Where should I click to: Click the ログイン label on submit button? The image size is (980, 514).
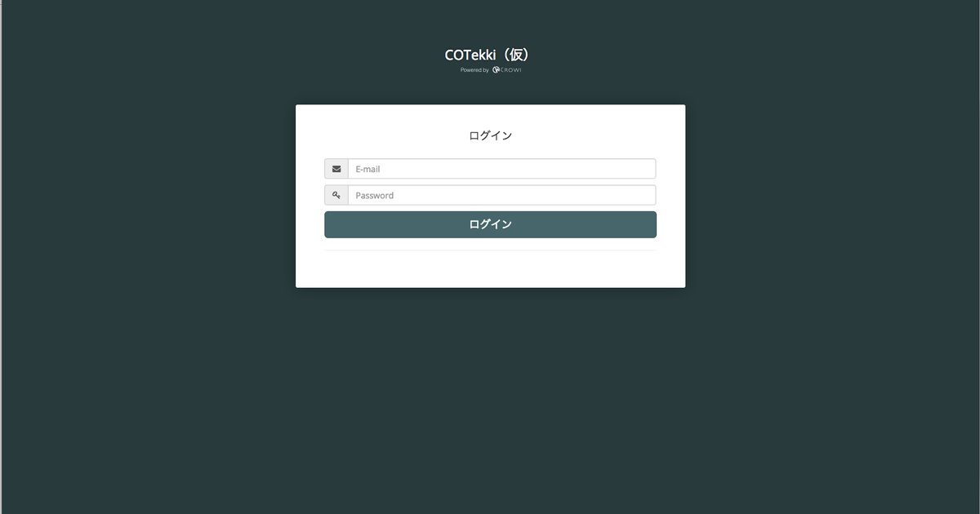point(490,224)
